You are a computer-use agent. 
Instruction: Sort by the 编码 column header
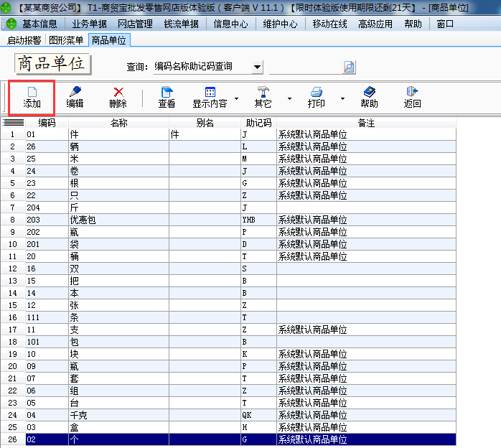click(47, 123)
